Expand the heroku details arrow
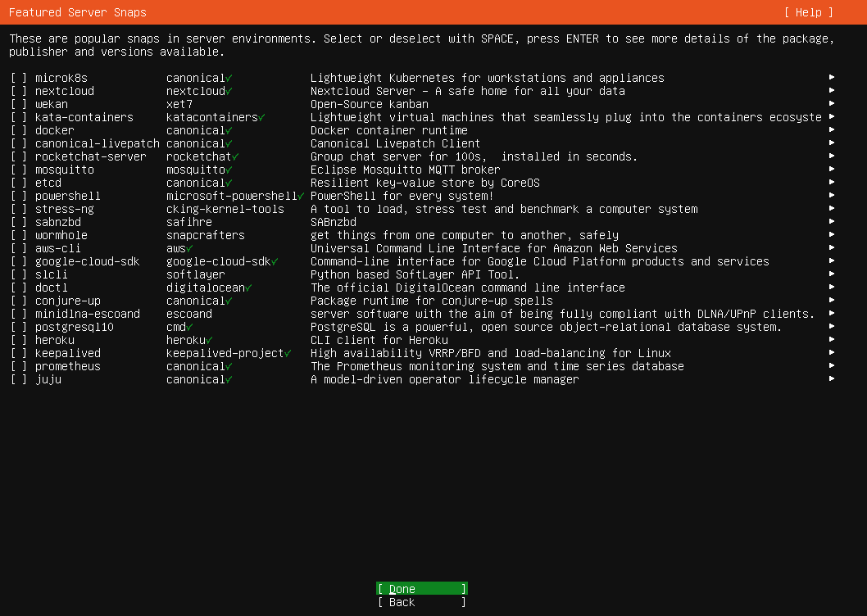The height and width of the screenshot is (616, 867). (832, 339)
